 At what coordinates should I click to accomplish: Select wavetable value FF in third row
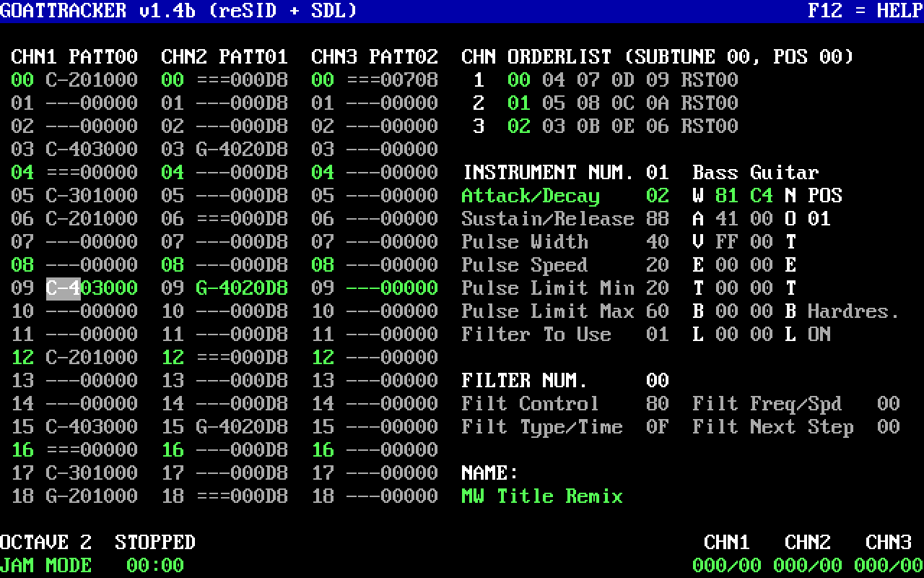coord(727,242)
